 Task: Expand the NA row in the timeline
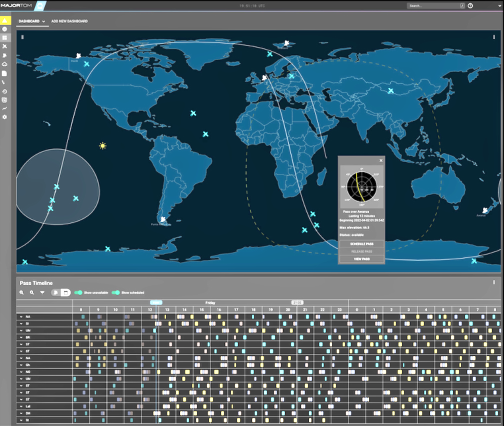click(21, 317)
